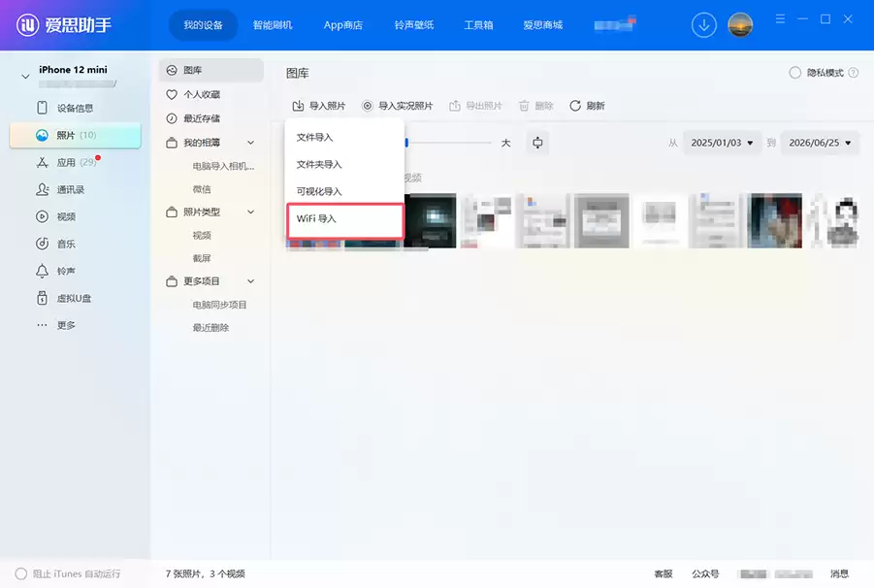874x588 pixels.
Task: Select 图库 in the photo panel
Action: click(x=211, y=70)
